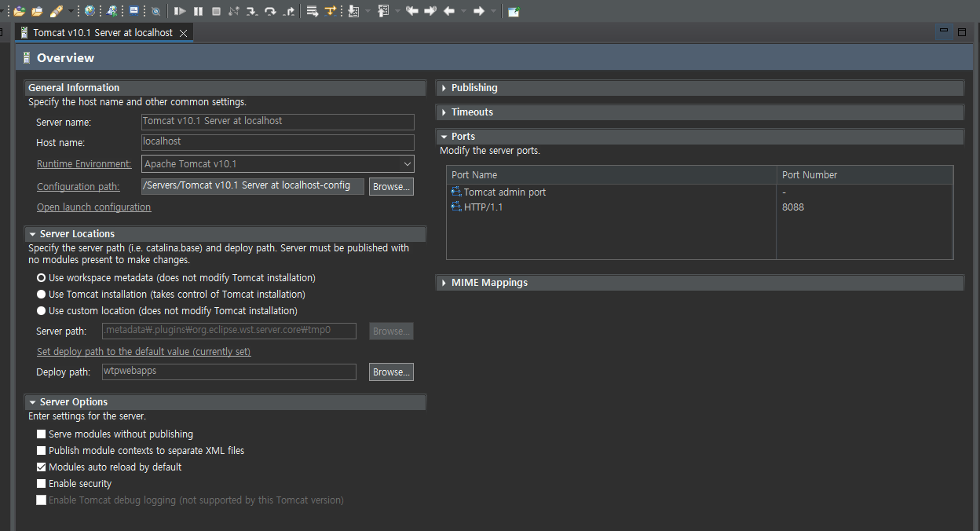This screenshot has height=531, width=980.
Task: Maximize the editor area
Action: point(962,31)
